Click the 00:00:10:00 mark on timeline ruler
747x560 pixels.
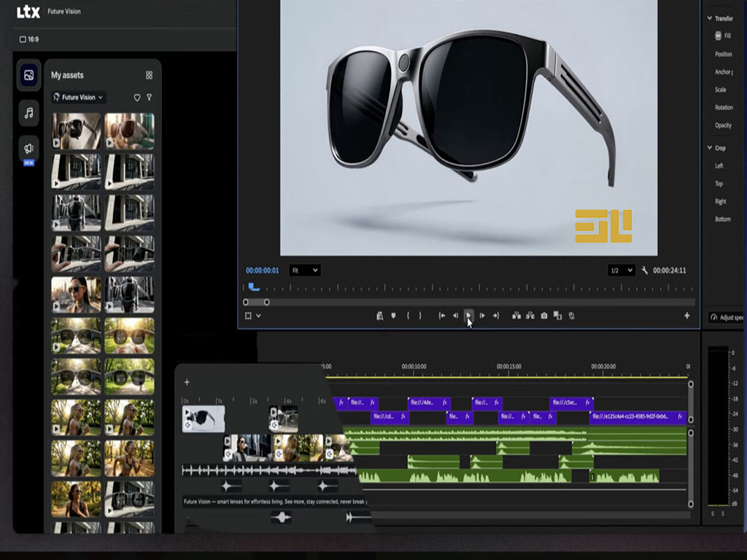414,367
